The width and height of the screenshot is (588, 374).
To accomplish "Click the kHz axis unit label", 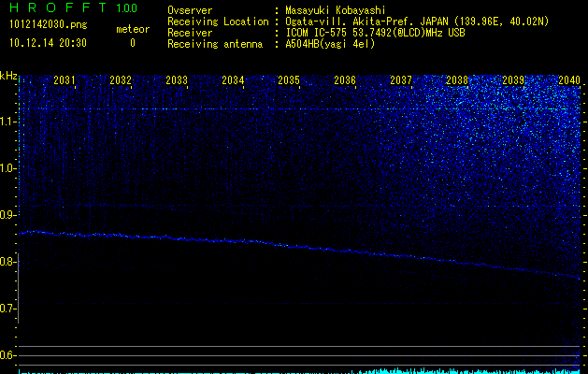I will click(9, 75).
